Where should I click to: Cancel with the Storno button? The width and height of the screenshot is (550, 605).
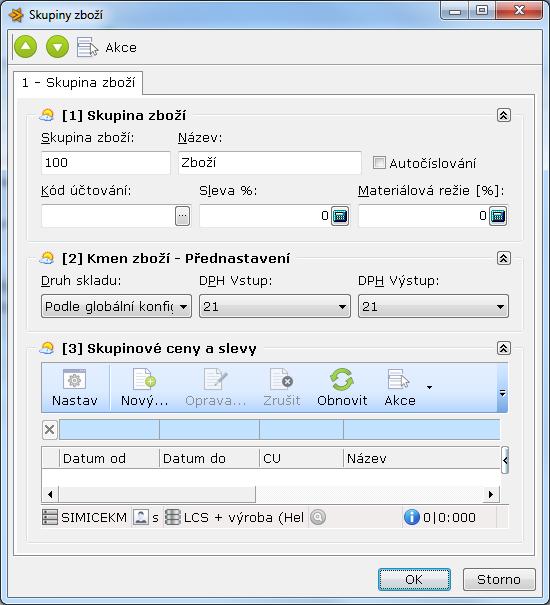tap(499, 579)
